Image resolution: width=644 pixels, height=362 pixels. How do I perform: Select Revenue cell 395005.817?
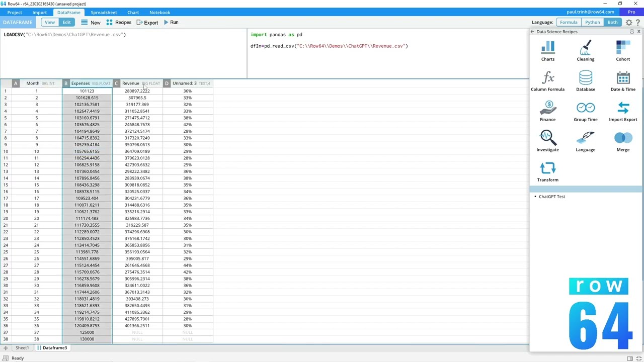tap(137, 258)
